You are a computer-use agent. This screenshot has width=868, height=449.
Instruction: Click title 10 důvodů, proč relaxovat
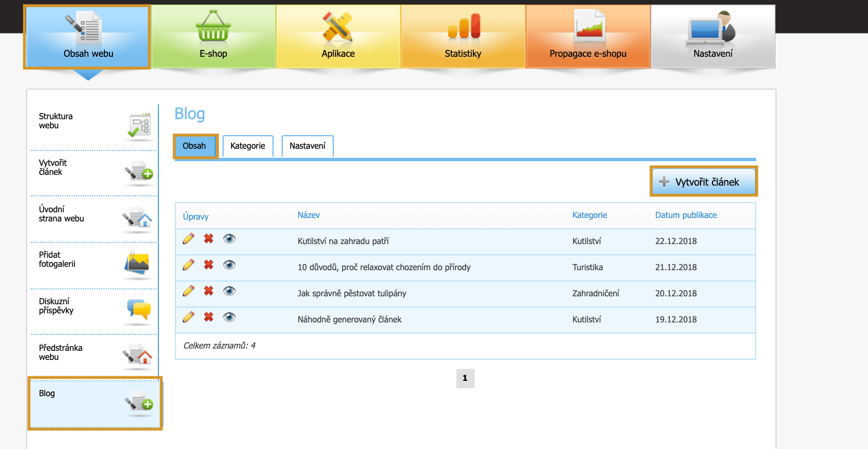tap(384, 267)
